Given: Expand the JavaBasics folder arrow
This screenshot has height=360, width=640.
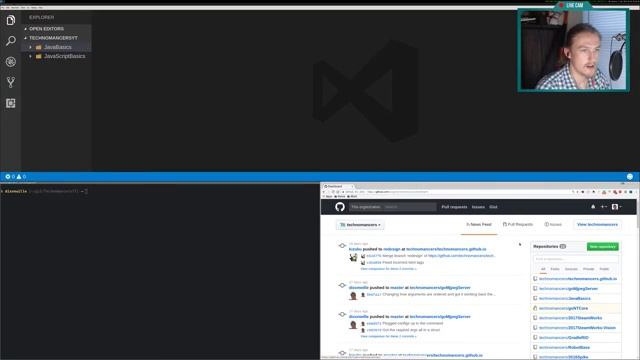Looking at the screenshot, I should click(x=30, y=47).
